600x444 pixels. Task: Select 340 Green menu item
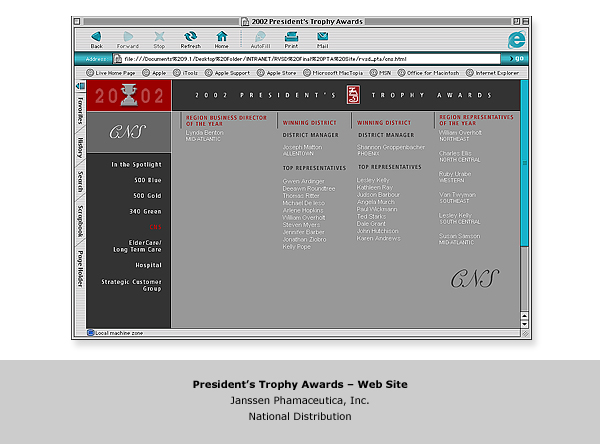[x=145, y=211]
